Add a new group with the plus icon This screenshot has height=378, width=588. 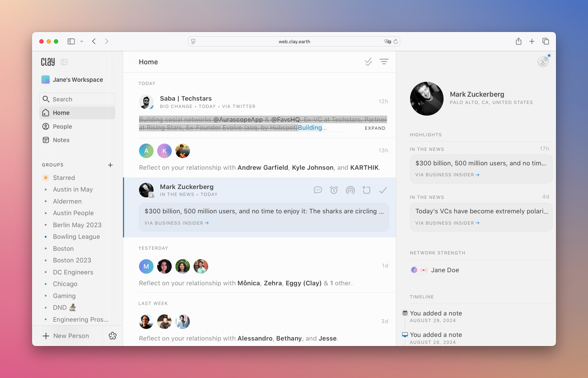click(x=110, y=165)
